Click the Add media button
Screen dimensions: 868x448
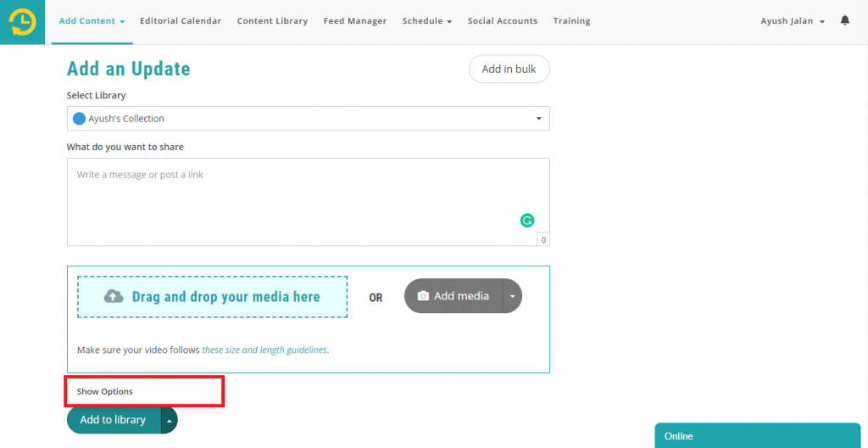pos(453,296)
